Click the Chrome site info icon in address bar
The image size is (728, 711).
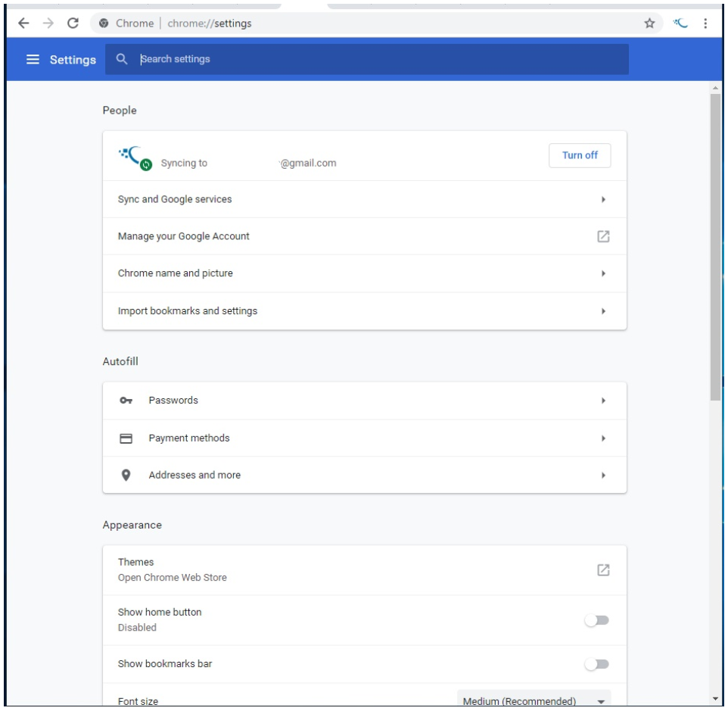[x=104, y=23]
